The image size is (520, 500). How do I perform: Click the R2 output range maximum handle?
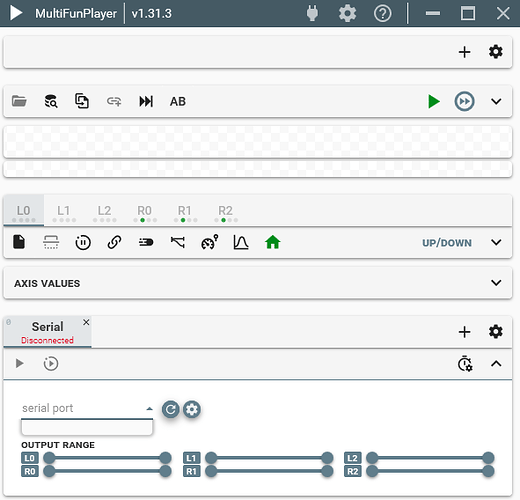click(x=488, y=471)
